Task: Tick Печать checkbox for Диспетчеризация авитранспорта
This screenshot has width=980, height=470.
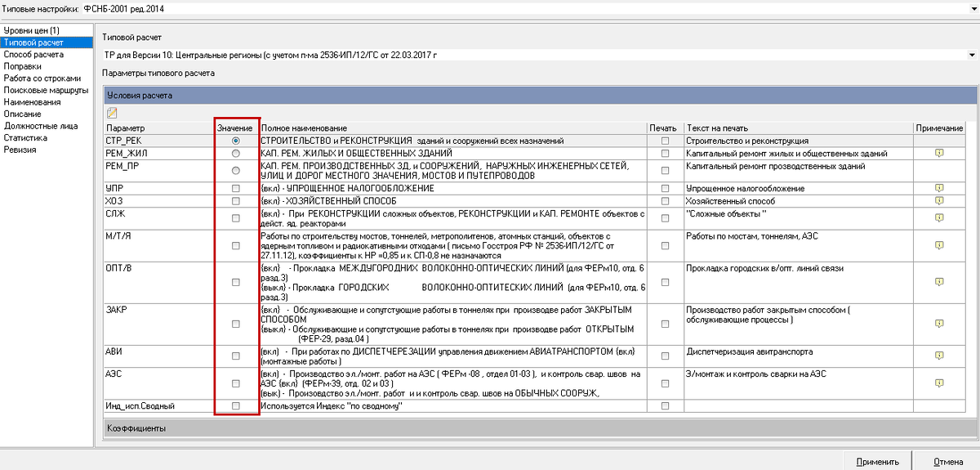Action: click(665, 356)
